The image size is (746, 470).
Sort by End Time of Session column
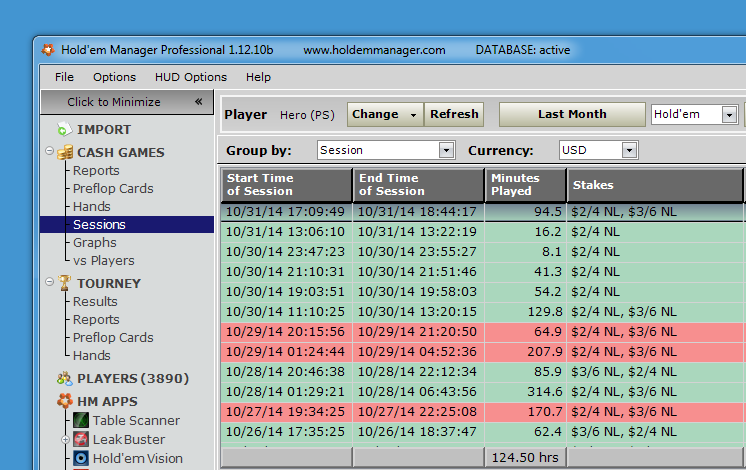[x=419, y=185]
